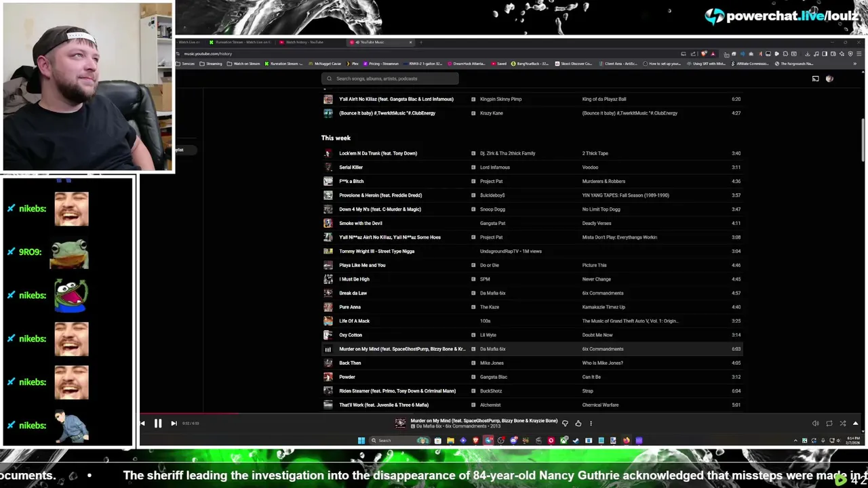The image size is (868, 488).
Task: Open Chemical Warfare album link
Action: tap(600, 405)
